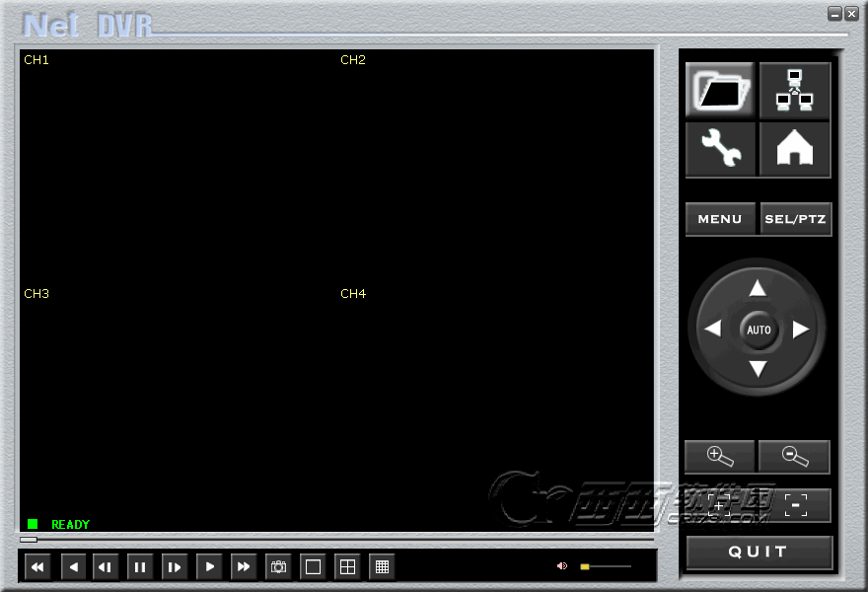
Task: Minimize the Net DVR window
Action: (x=834, y=14)
